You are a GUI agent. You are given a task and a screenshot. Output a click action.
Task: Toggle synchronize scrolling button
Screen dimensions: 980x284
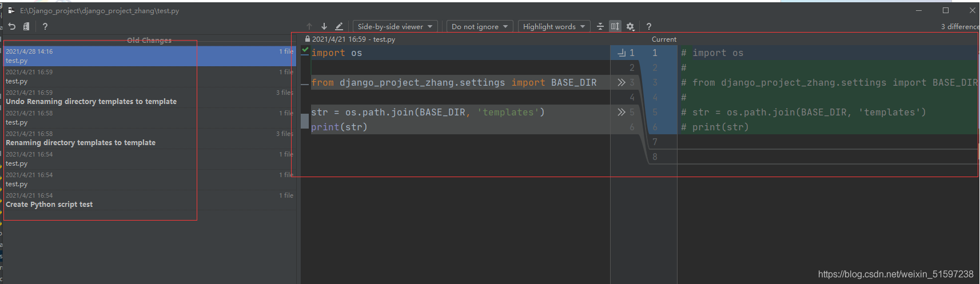[615, 26]
